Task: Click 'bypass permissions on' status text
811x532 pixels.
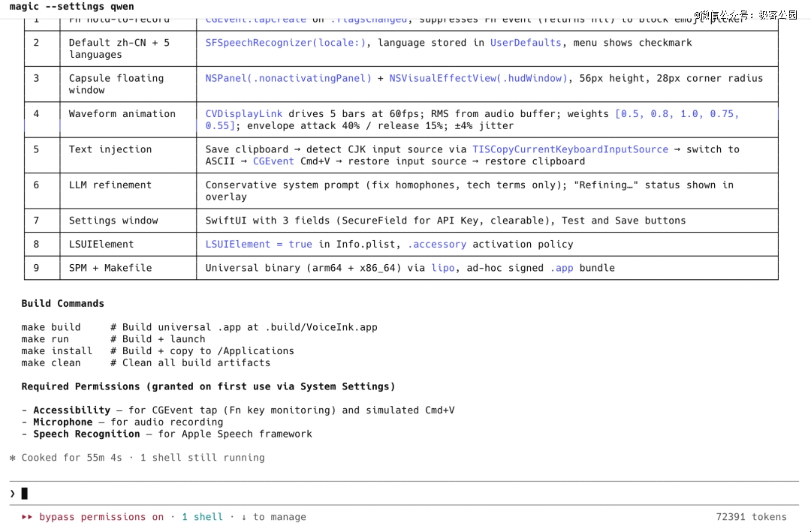Action: [x=101, y=517]
